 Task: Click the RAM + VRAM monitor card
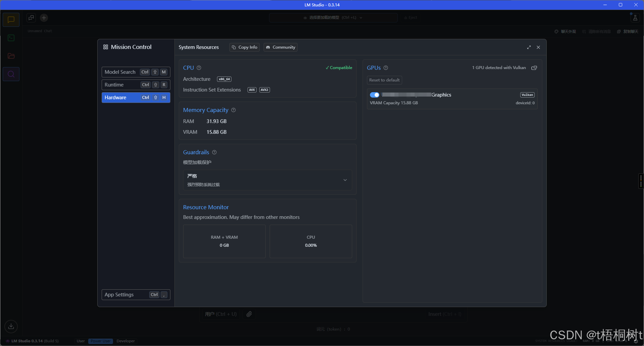[224, 241]
